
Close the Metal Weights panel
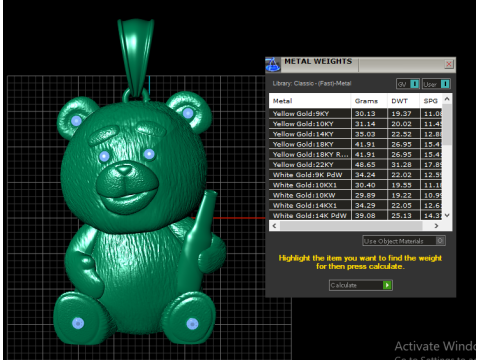449,64
